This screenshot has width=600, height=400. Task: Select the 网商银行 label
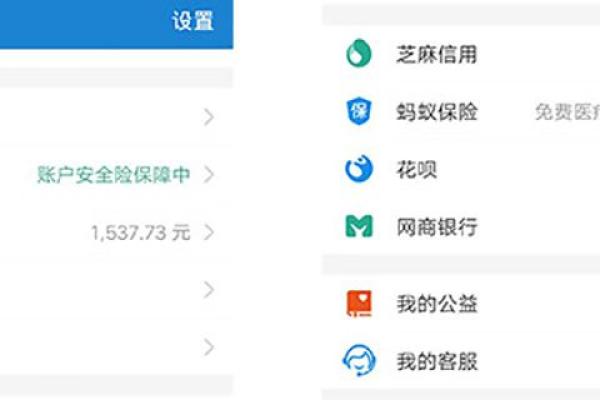point(437,227)
